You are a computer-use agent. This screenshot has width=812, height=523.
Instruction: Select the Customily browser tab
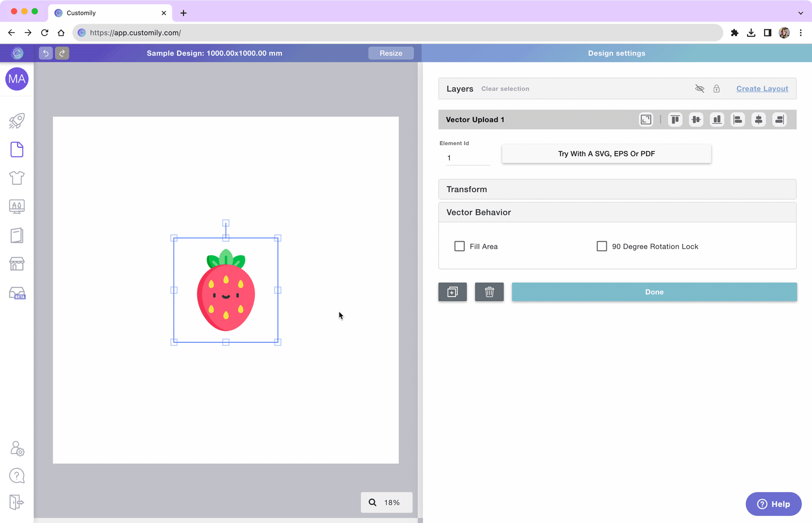tap(111, 13)
